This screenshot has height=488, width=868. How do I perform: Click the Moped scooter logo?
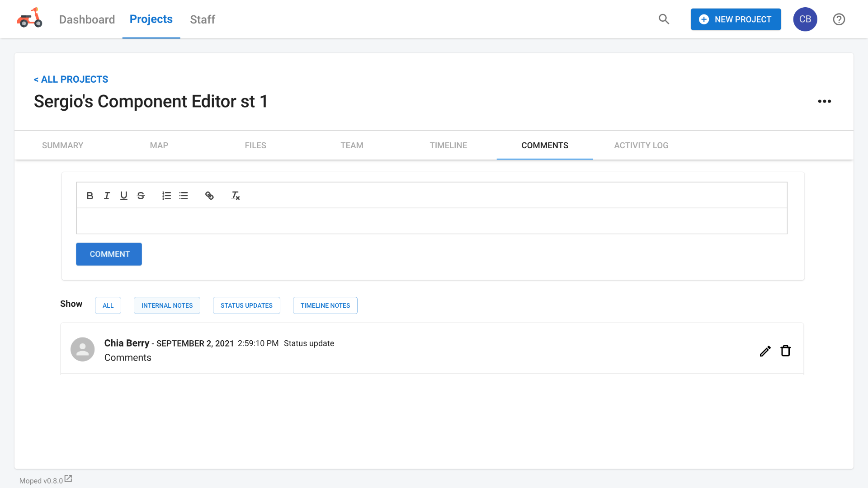coord(29,18)
